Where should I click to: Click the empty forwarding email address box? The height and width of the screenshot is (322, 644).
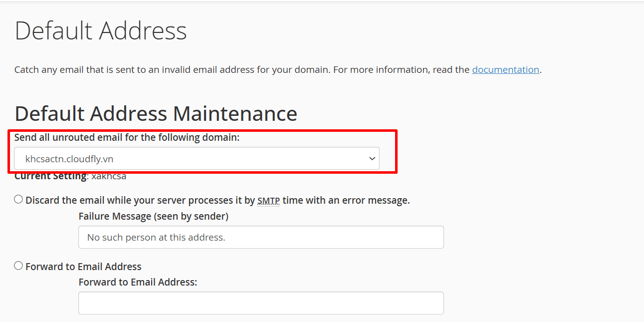point(261,303)
